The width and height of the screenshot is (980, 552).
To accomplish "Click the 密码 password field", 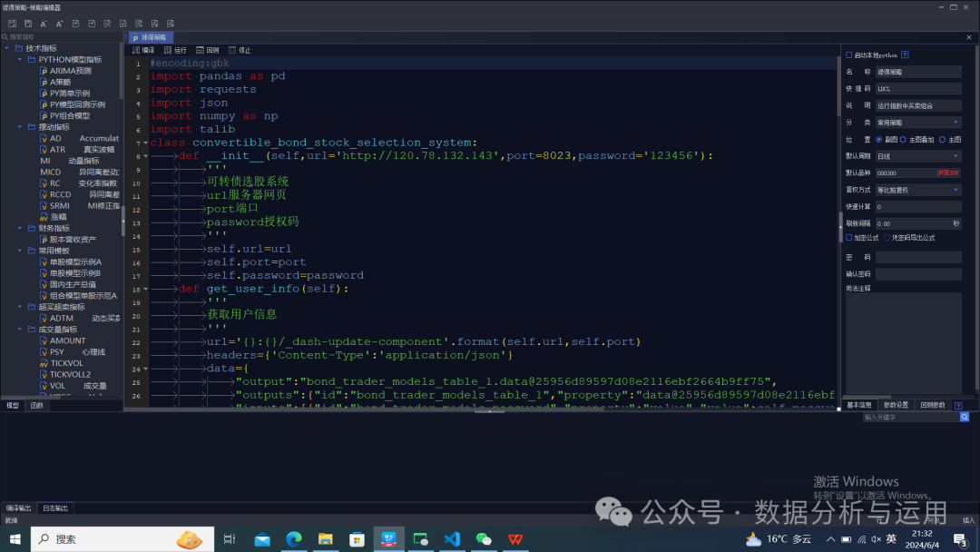I will (918, 258).
